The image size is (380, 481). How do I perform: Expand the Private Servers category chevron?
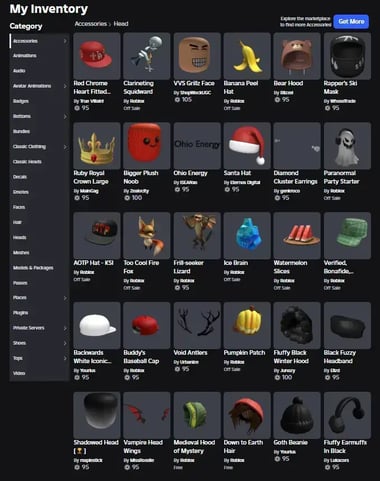(65, 328)
